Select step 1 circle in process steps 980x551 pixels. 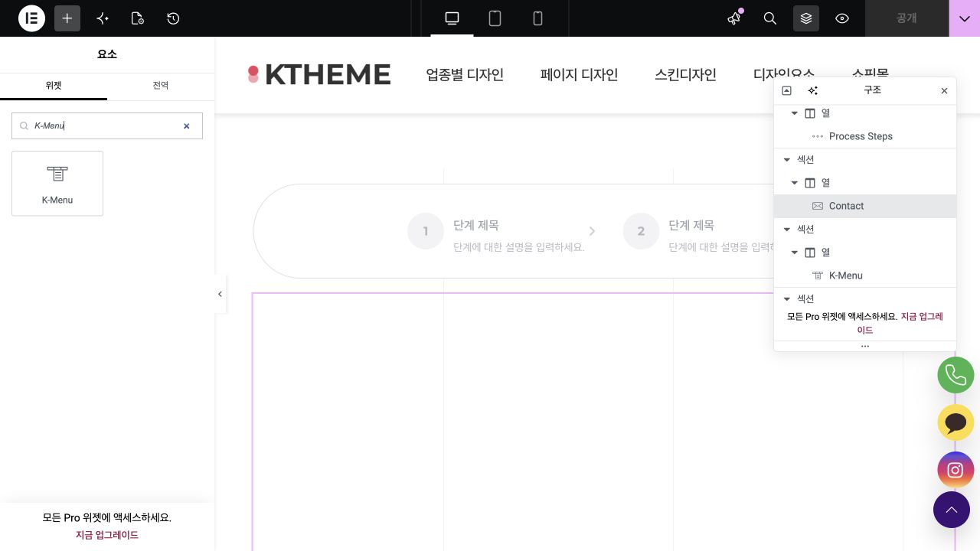pos(426,231)
